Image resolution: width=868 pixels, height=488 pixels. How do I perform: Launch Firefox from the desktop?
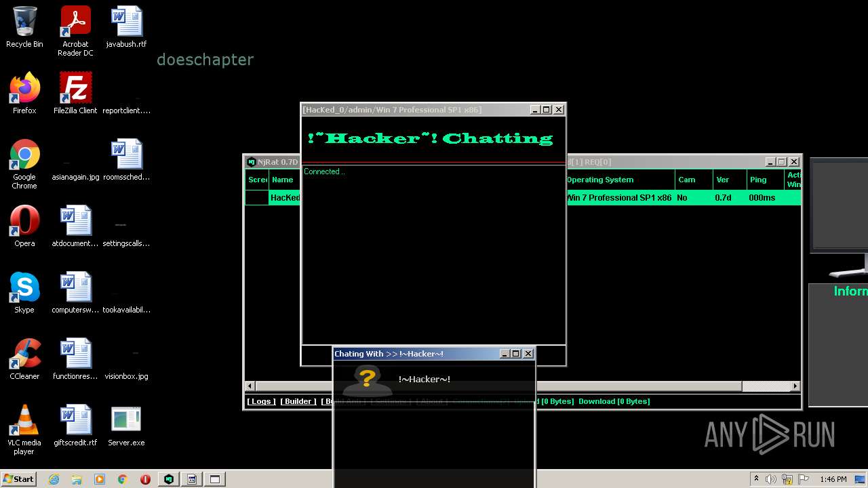(x=24, y=94)
